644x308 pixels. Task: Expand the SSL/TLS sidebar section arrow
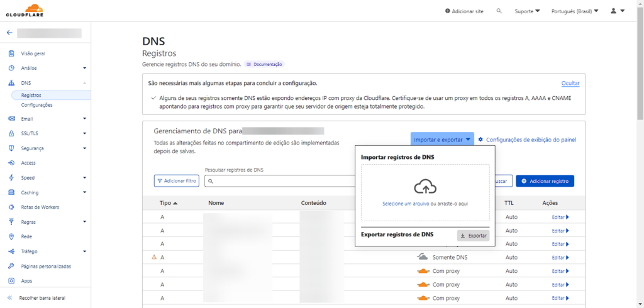click(x=85, y=133)
